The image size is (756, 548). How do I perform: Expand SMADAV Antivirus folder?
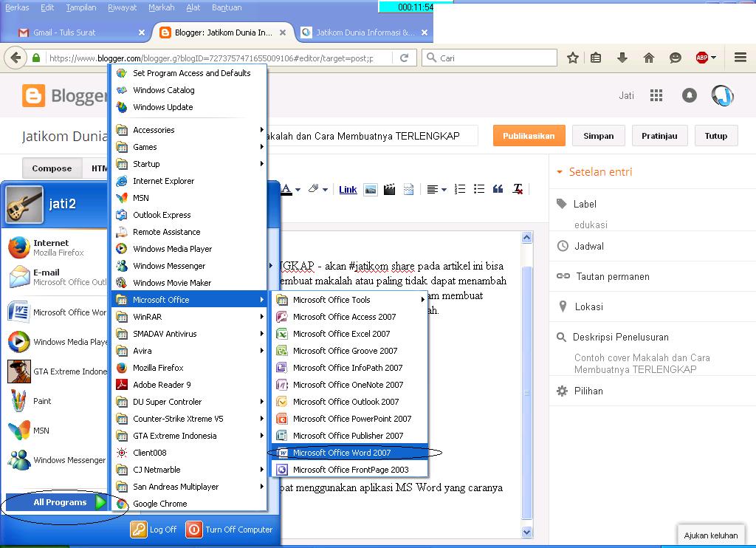pyautogui.click(x=189, y=334)
